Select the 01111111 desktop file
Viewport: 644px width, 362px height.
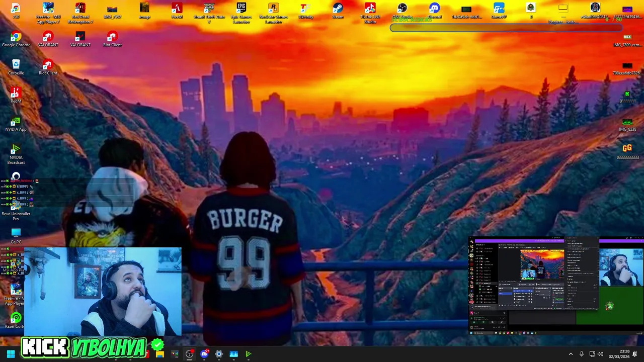pyautogui.click(x=627, y=96)
